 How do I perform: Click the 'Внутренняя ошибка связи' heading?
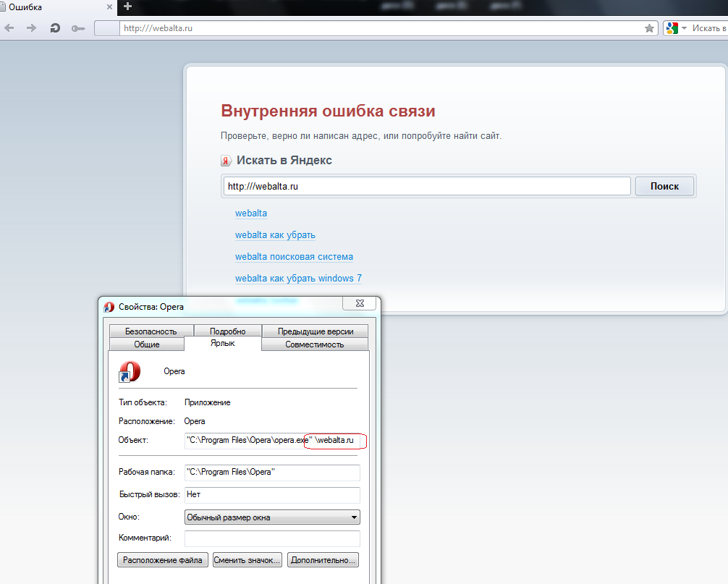tap(329, 111)
